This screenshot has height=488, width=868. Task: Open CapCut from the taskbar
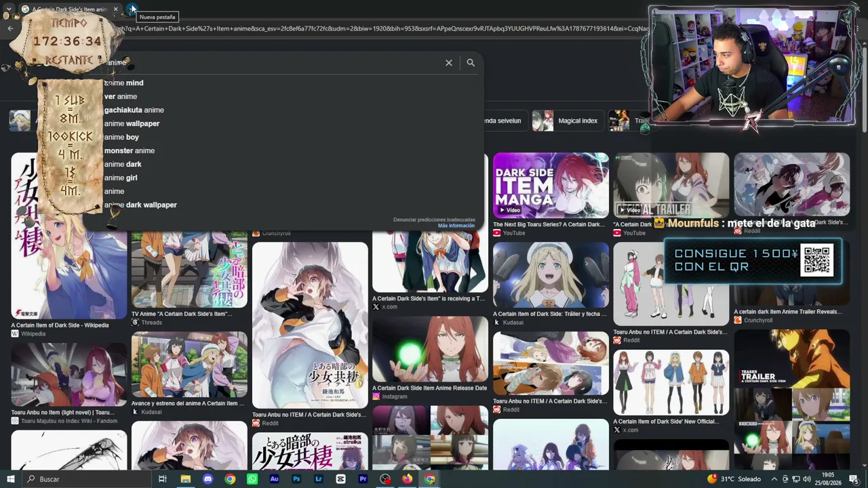tap(340, 479)
